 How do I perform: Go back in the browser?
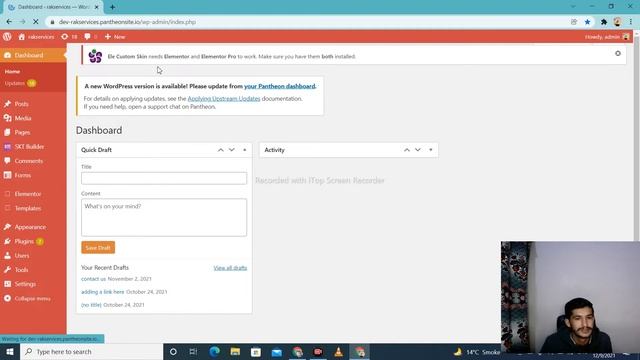[x=9, y=22]
